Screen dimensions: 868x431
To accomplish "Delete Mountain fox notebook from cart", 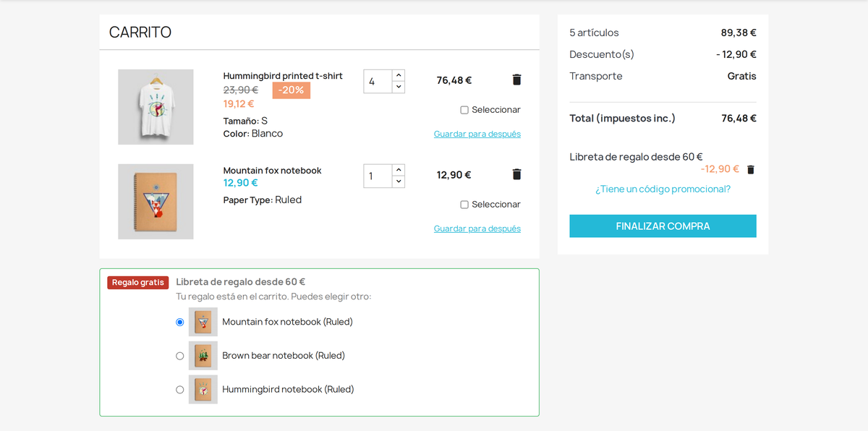I will coord(516,174).
